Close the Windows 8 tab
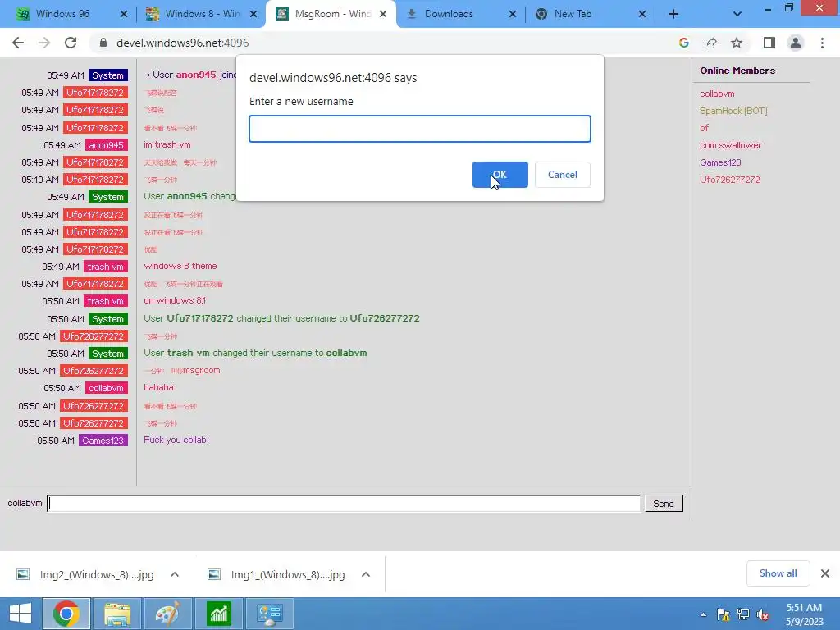840x630 pixels. [253, 14]
